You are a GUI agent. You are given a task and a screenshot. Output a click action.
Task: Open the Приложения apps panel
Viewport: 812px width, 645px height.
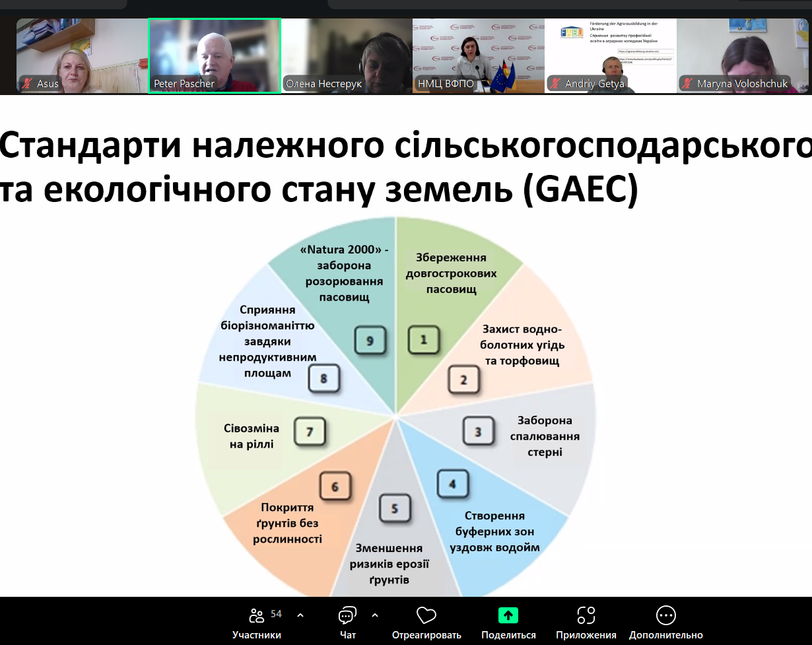[586, 623]
